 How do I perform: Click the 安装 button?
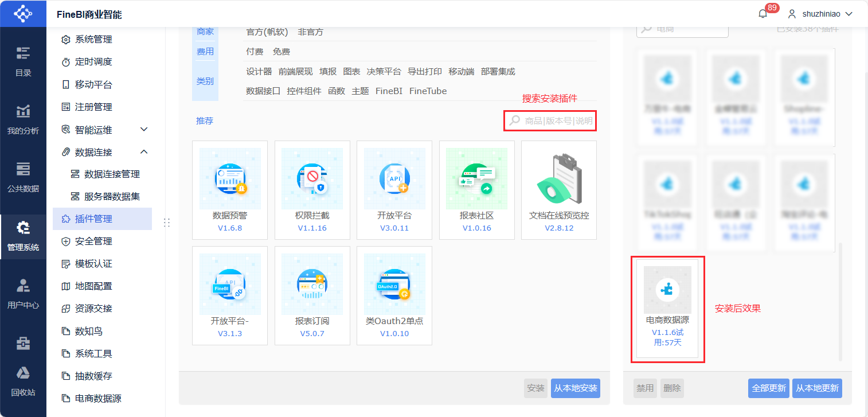(536, 388)
